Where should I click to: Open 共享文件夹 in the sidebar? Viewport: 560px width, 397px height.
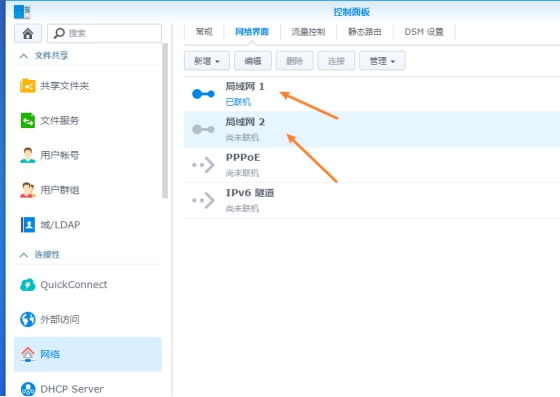[88, 86]
